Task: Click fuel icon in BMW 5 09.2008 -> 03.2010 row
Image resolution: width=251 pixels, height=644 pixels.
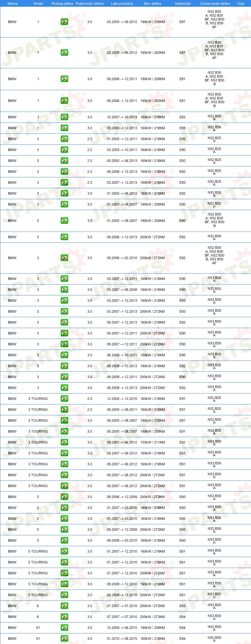Action: (x=64, y=540)
